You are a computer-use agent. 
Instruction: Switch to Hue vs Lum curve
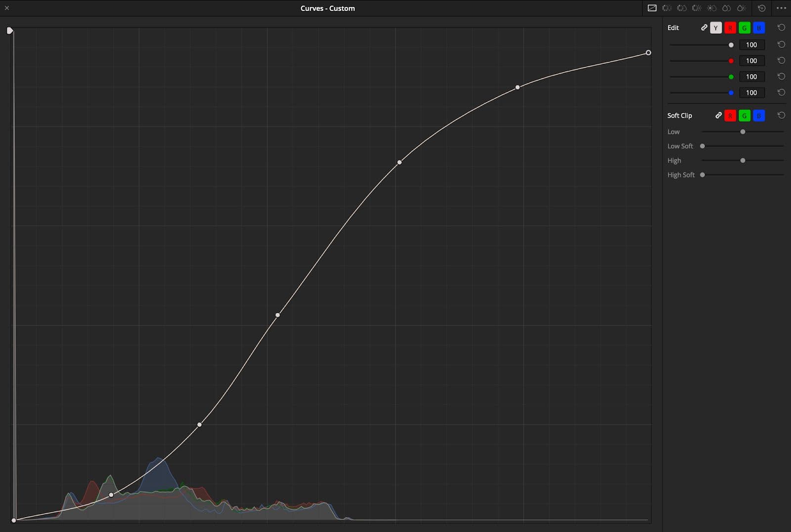(x=697, y=8)
